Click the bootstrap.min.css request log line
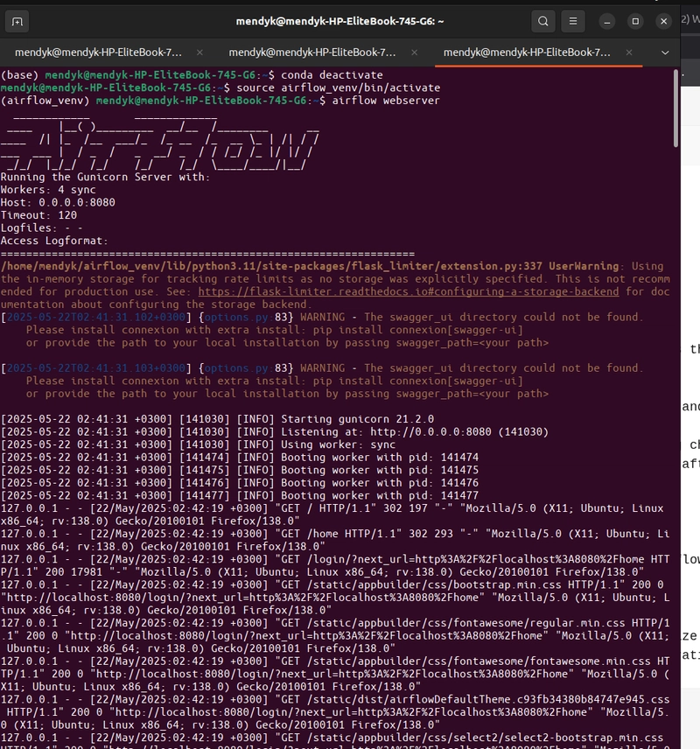 click(x=335, y=598)
